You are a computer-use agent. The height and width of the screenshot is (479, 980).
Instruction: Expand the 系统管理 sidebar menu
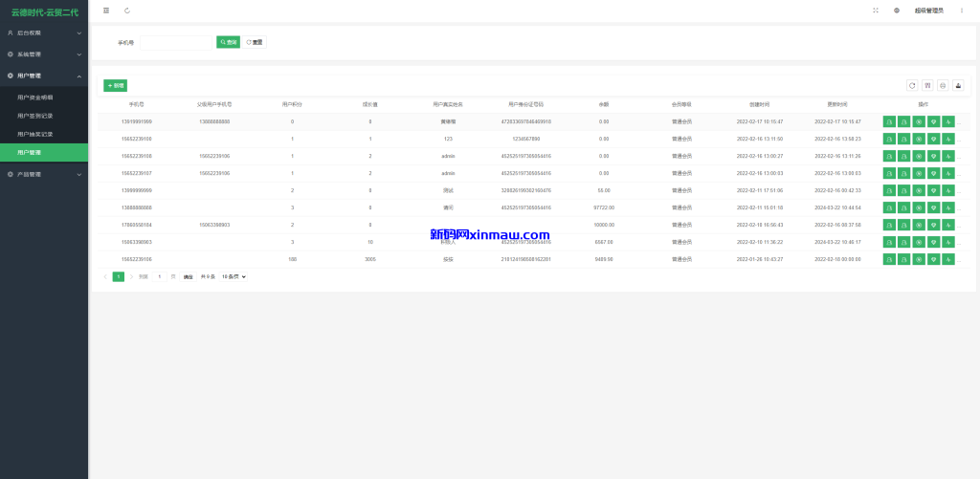44,54
